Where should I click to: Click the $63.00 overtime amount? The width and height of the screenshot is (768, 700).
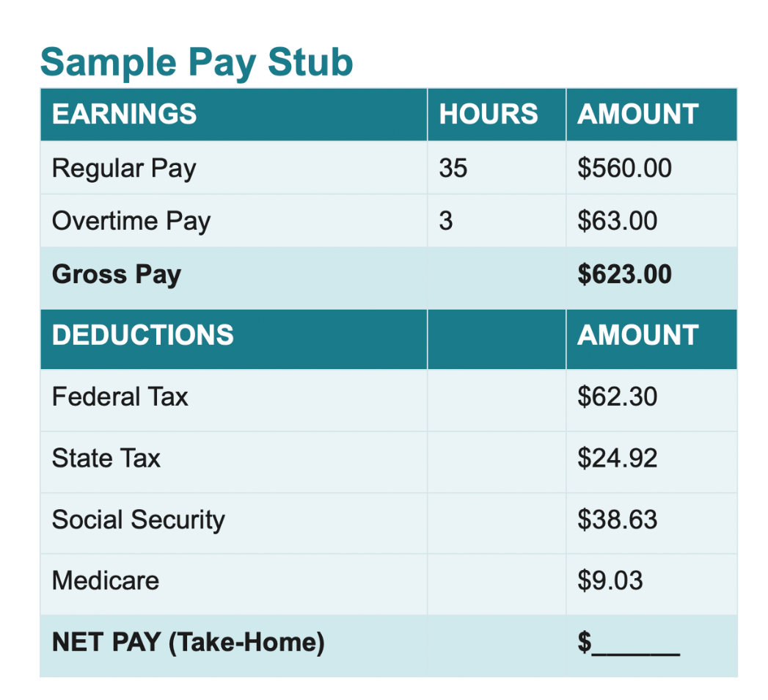[x=617, y=221]
